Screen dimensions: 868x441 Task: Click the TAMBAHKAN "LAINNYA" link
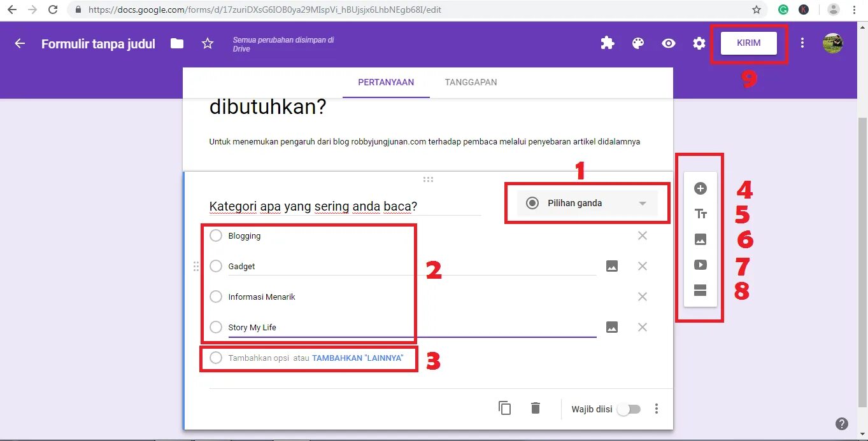[358, 358]
